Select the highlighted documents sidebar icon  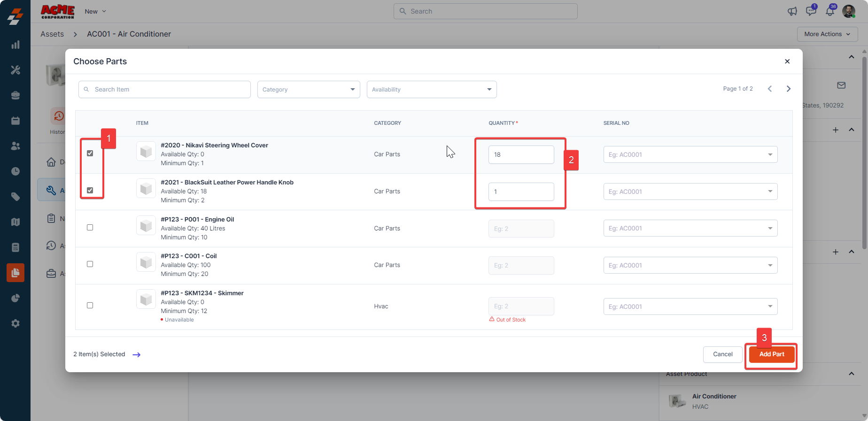pyautogui.click(x=15, y=273)
